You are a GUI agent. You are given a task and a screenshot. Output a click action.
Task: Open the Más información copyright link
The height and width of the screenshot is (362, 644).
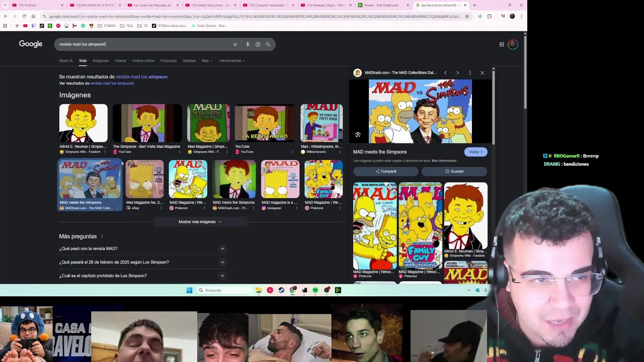click(x=444, y=161)
